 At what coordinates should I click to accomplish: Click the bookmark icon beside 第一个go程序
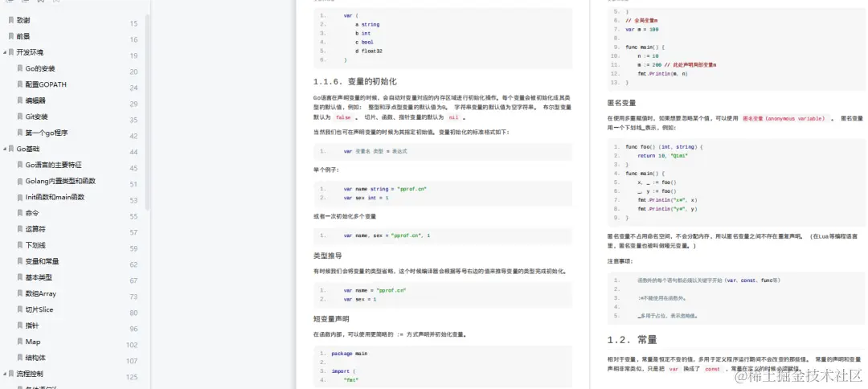[x=20, y=133]
